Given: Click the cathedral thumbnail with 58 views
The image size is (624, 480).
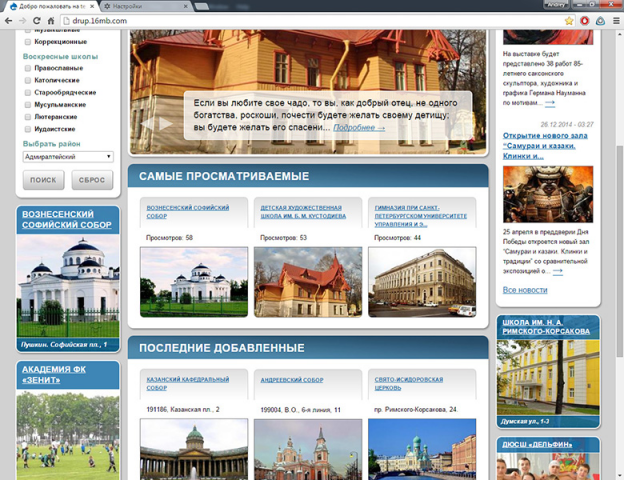Looking at the screenshot, I should click(194, 282).
